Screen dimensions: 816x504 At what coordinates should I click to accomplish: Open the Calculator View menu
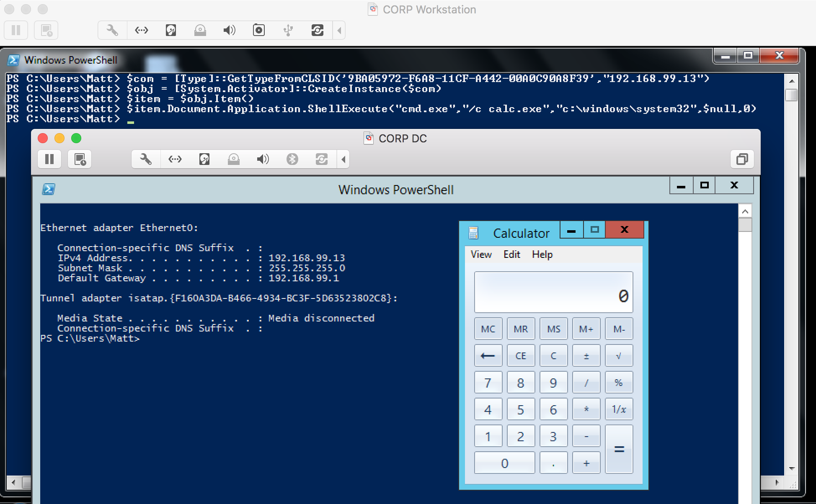[481, 255]
